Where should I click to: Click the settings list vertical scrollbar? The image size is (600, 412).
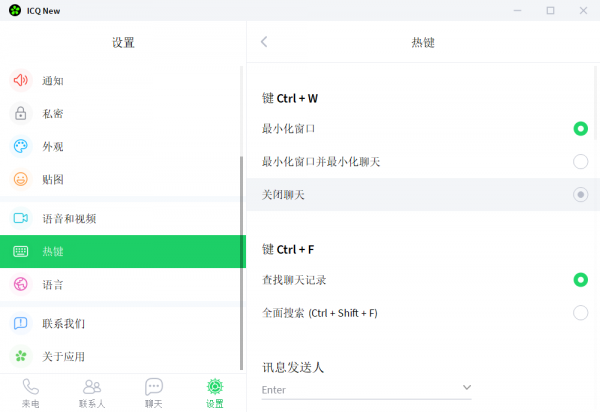[x=241, y=262]
